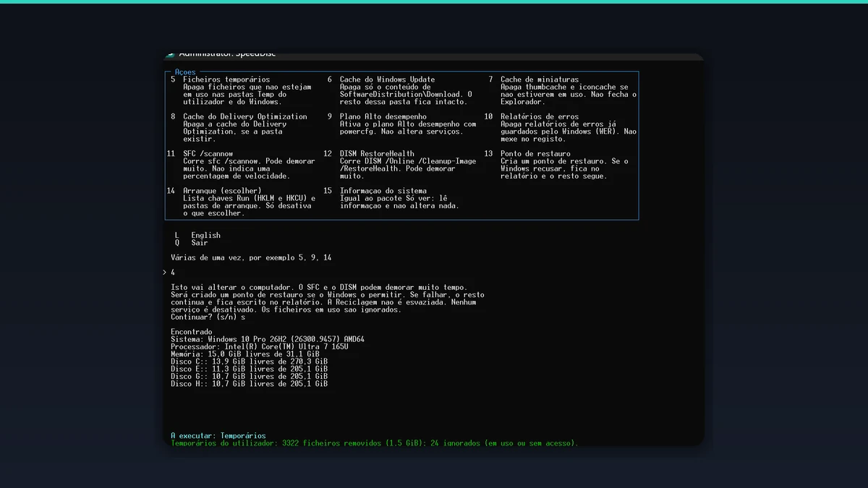Click the 'SoftwareDistribution\Download' path text

pyautogui.click(x=402, y=94)
